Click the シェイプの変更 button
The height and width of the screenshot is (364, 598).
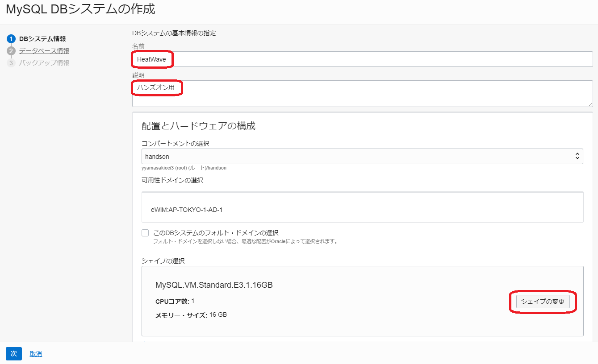pos(543,302)
